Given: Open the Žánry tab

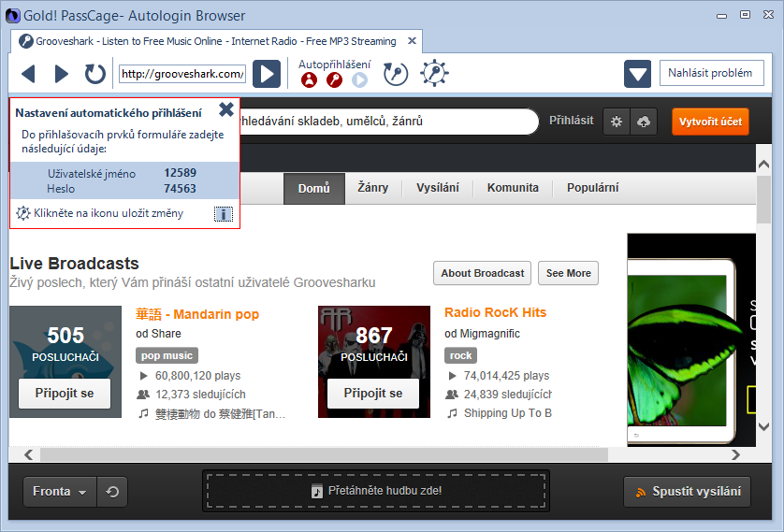Looking at the screenshot, I should coord(373,188).
